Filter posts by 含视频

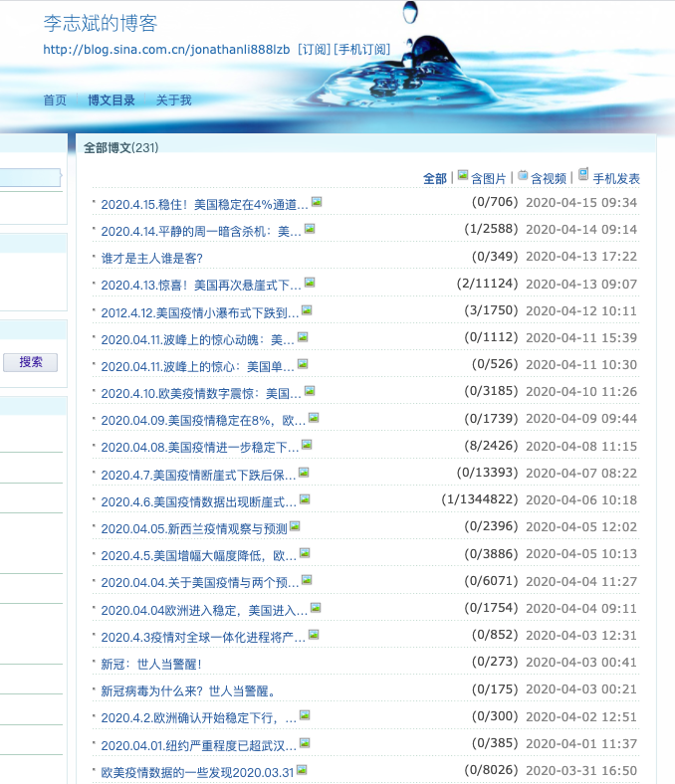(549, 179)
